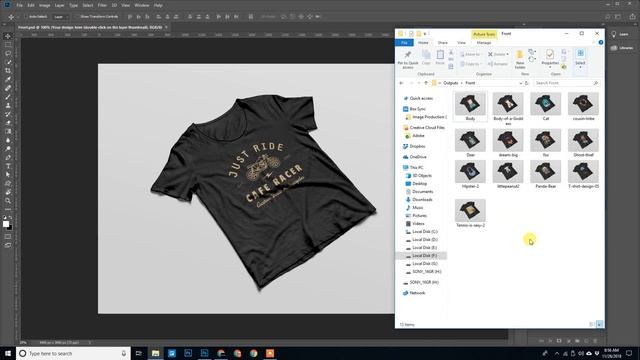Open the Select dropdown in Explorer ribbon
Screen dimensions: 640x360
point(580,60)
